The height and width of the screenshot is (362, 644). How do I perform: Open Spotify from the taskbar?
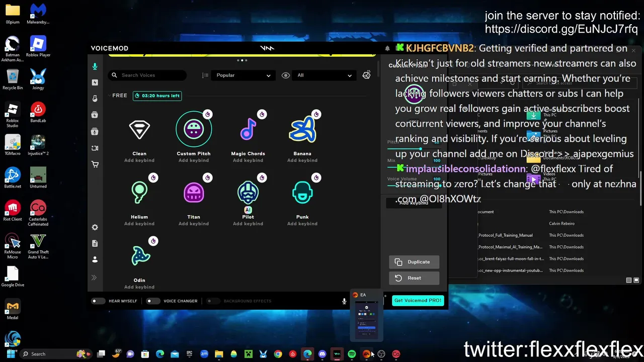pos(352,354)
